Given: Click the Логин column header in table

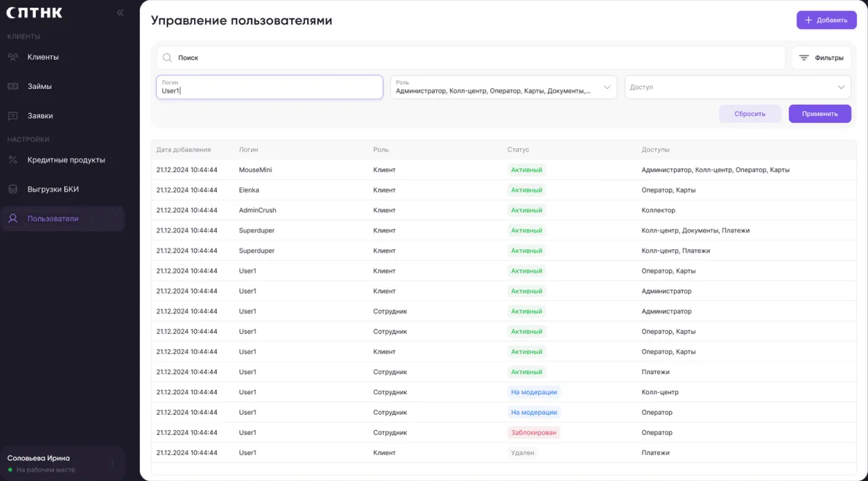Looking at the screenshot, I should click(x=249, y=150).
